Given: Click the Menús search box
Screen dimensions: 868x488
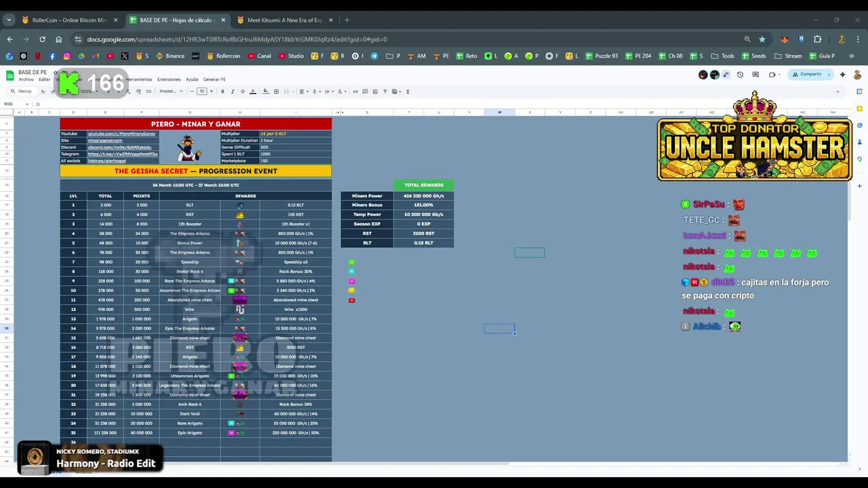Looking at the screenshot, I should (22, 91).
